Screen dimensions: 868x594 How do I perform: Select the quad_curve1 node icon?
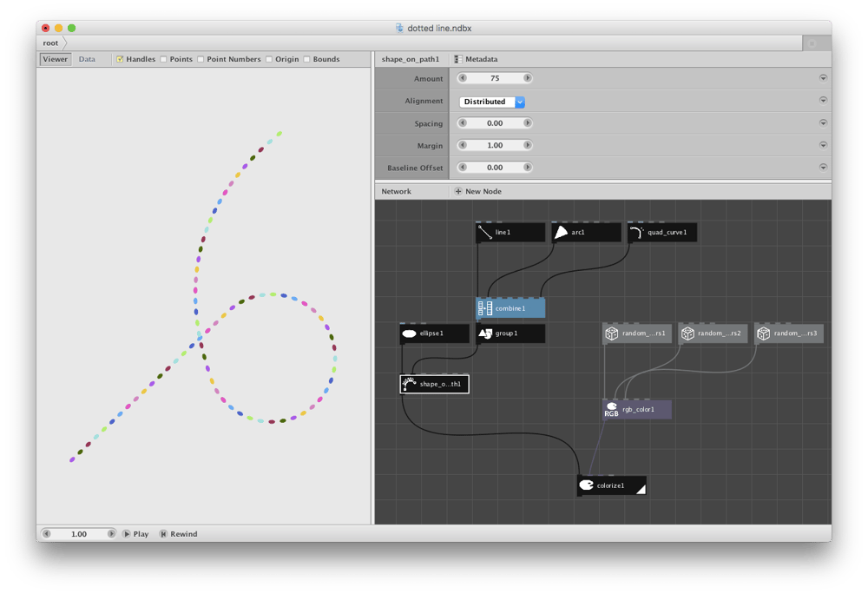click(636, 233)
